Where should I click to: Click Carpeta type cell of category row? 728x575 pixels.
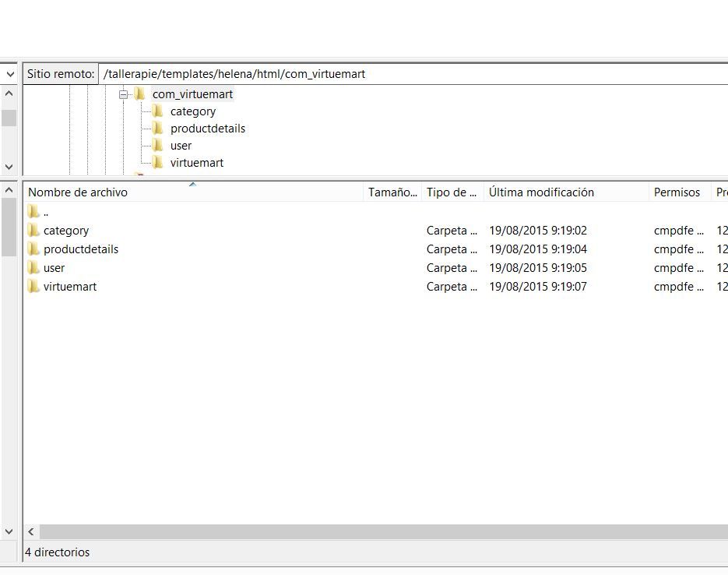452,231
